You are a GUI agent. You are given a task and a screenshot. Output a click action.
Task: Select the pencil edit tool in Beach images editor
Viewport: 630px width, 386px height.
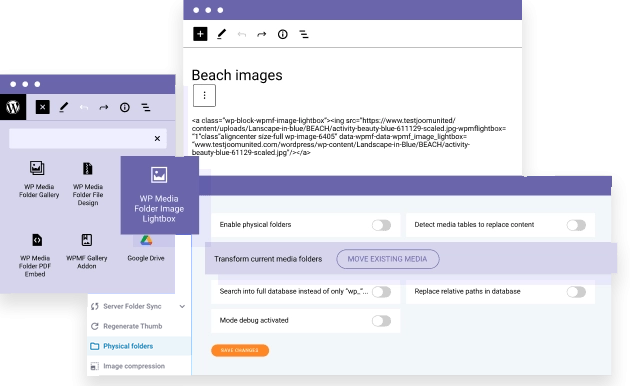[221, 34]
